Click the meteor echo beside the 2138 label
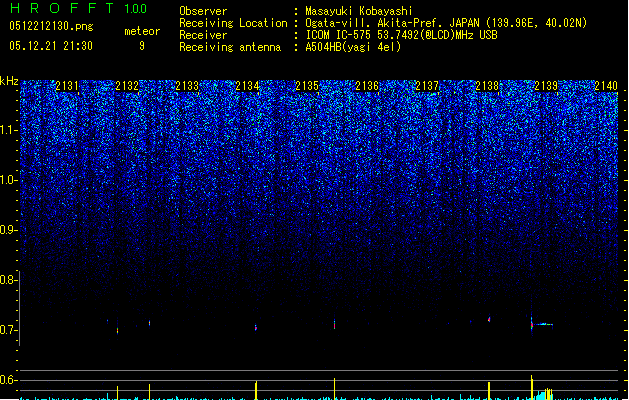The image size is (629, 400). point(489,319)
